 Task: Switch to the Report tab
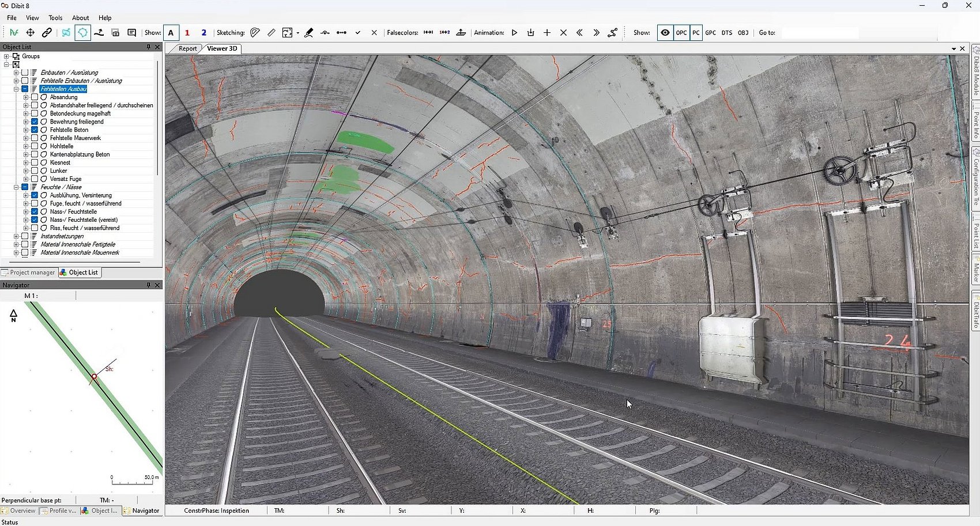click(187, 48)
